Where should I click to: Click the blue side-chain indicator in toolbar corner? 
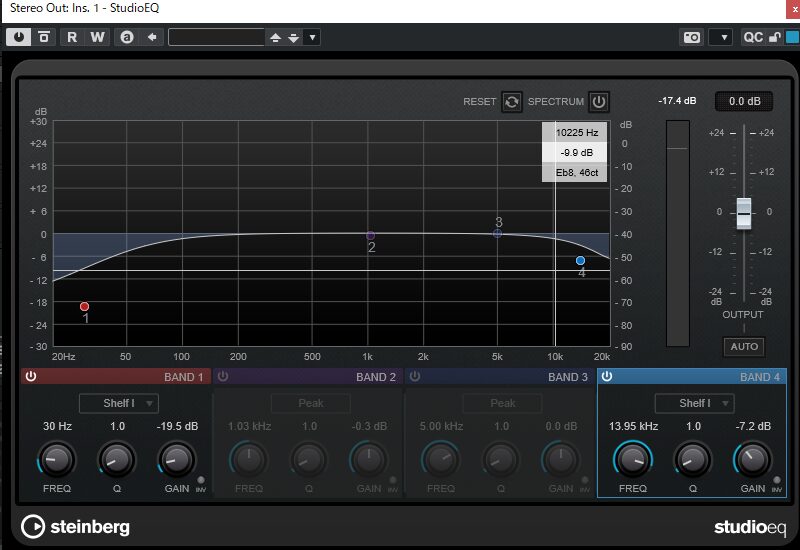[x=792, y=37]
